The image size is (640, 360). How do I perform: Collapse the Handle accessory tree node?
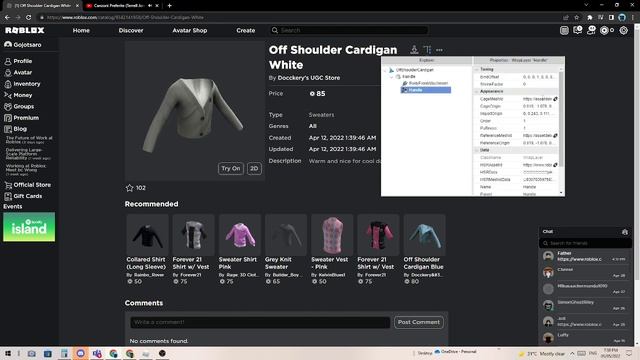(391, 77)
